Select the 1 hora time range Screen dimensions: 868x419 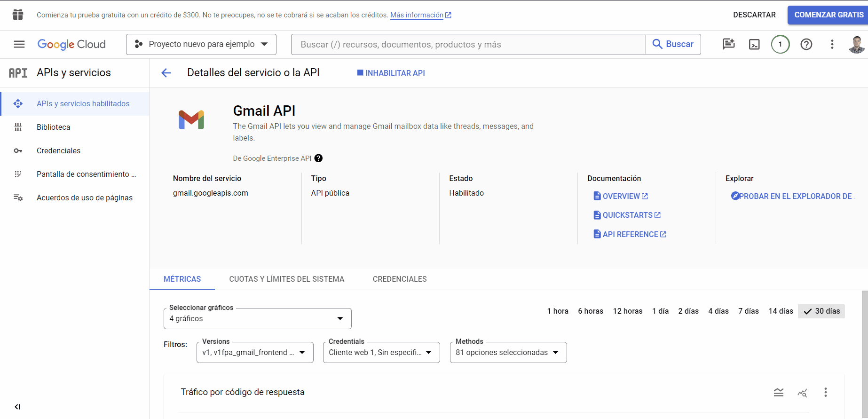pos(558,311)
